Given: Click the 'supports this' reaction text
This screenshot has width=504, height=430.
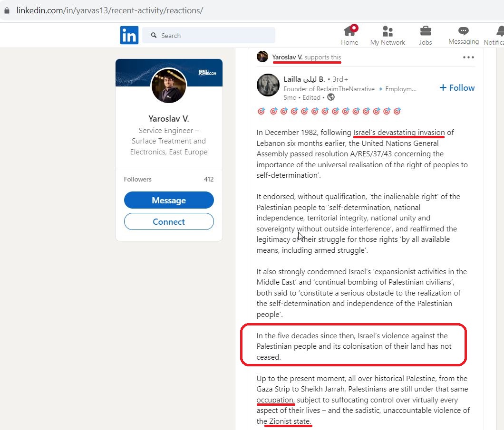Looking at the screenshot, I should (323, 57).
